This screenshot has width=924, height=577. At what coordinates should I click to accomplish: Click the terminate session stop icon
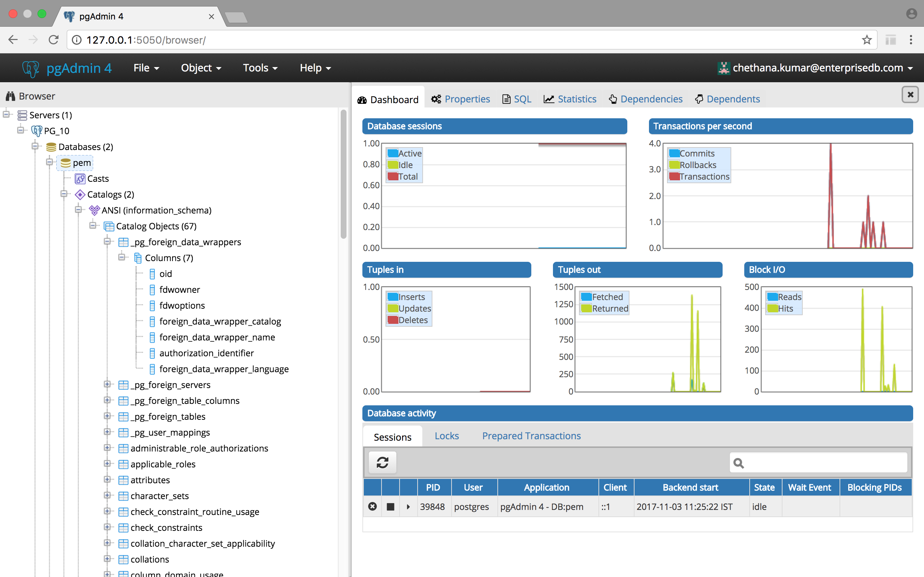(x=390, y=506)
